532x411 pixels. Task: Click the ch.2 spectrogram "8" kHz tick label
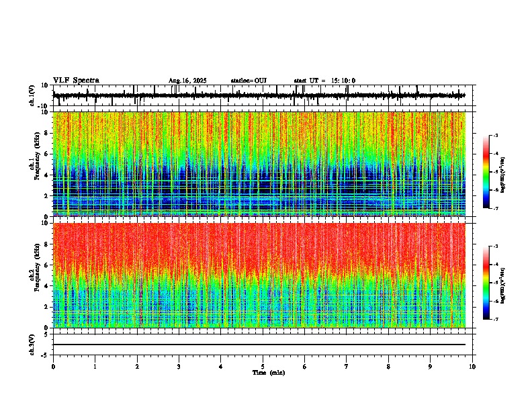(x=47, y=244)
